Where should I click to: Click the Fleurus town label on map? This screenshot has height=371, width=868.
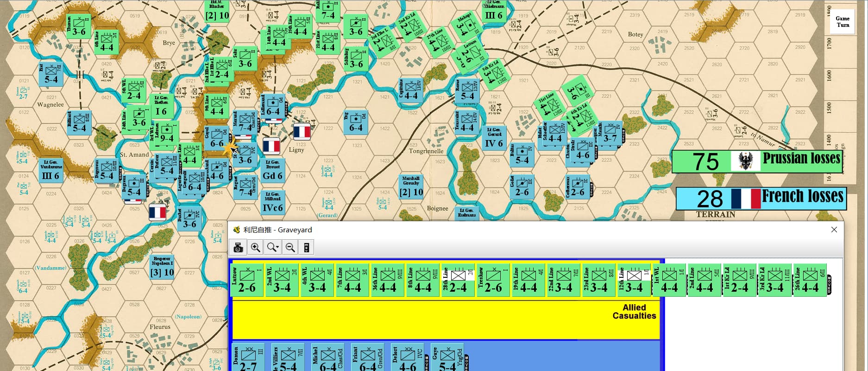(x=160, y=327)
